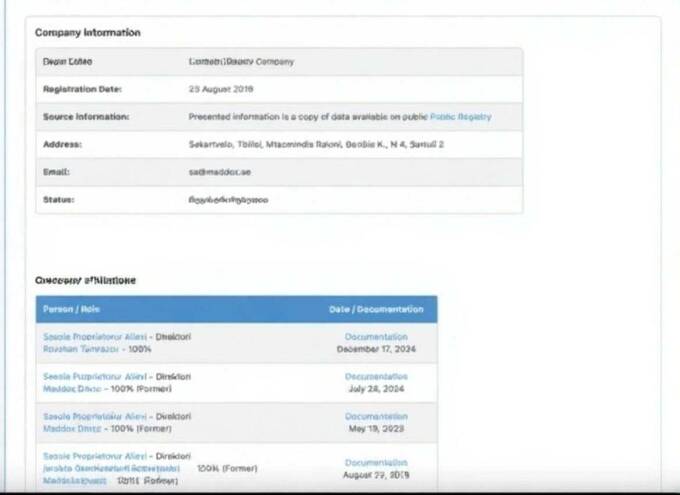Click Maddox person link in July 2024 row
This screenshot has height=495, width=680.
pos(72,389)
